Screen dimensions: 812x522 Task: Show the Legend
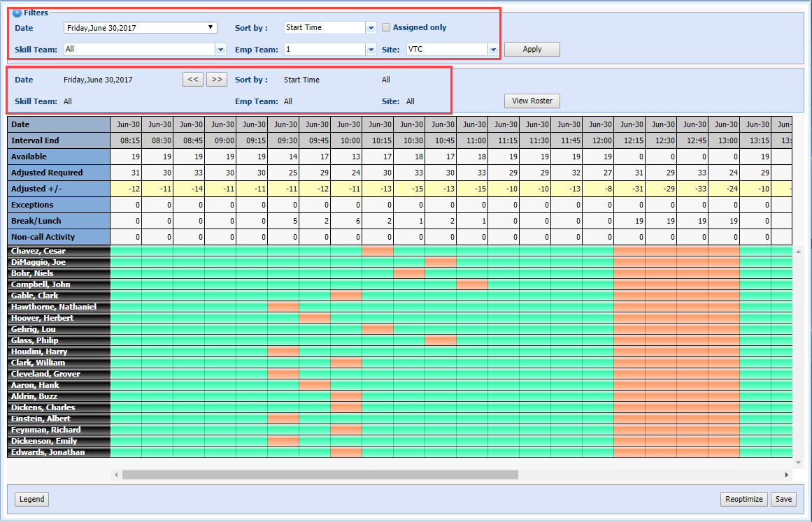point(31,499)
